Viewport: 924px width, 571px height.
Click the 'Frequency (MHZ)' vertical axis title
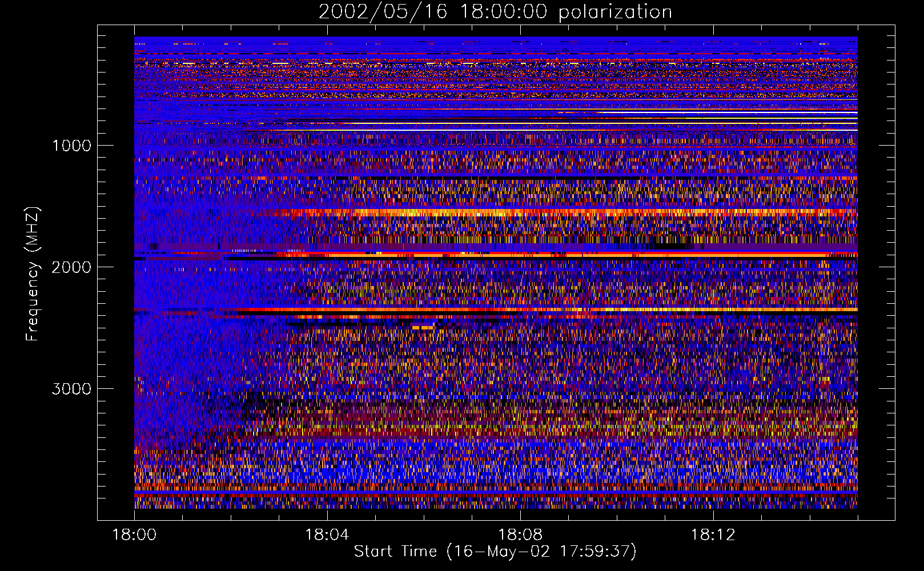(33, 274)
